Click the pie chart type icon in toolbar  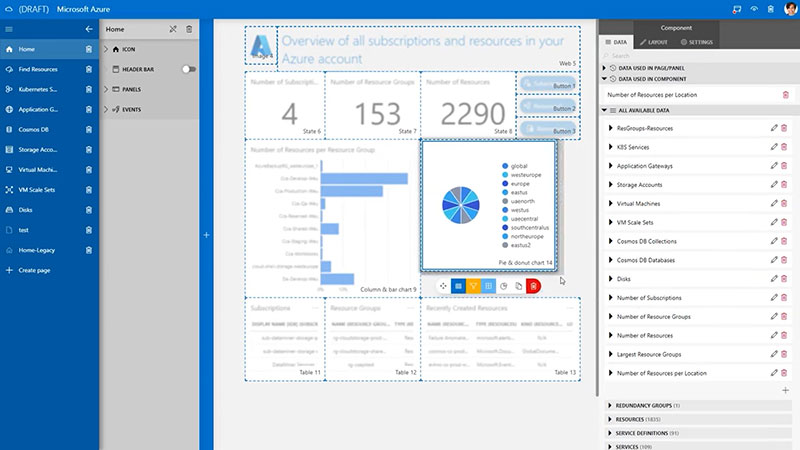coord(504,286)
